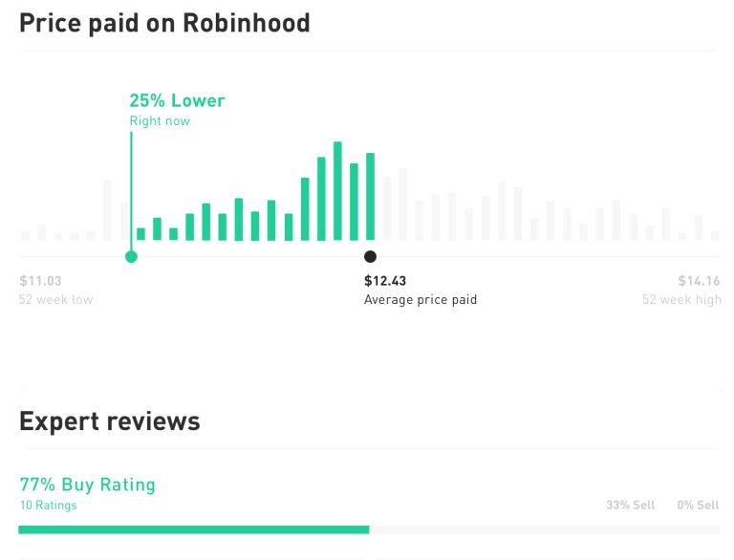Tap the tallest gray bar right of average price
Image resolution: width=734 pixels, height=560 pixels.
point(402,205)
